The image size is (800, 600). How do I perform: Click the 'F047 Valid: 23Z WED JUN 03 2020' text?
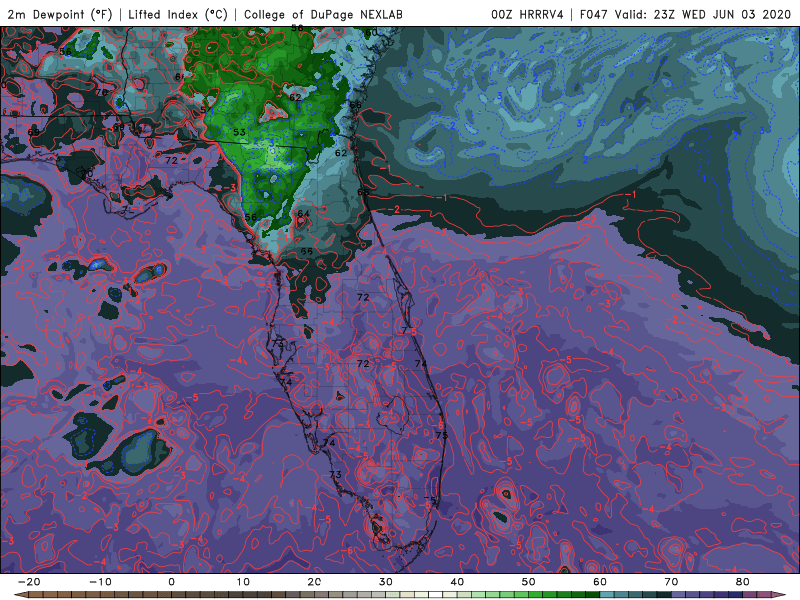[685, 14]
